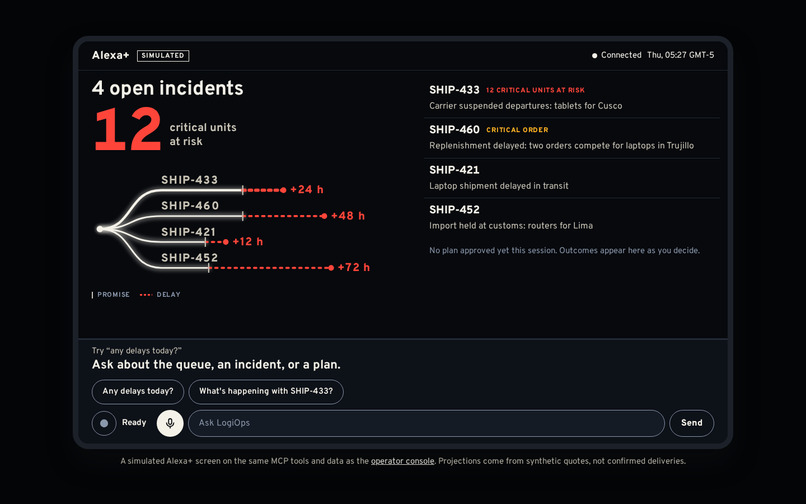The image size is (806, 504).
Task: Select the 'What's happening with SHIP-433?' chip
Action: coord(266,391)
